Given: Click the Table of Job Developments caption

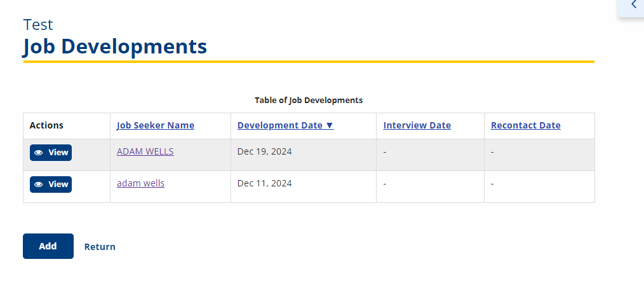Looking at the screenshot, I should point(309,100).
